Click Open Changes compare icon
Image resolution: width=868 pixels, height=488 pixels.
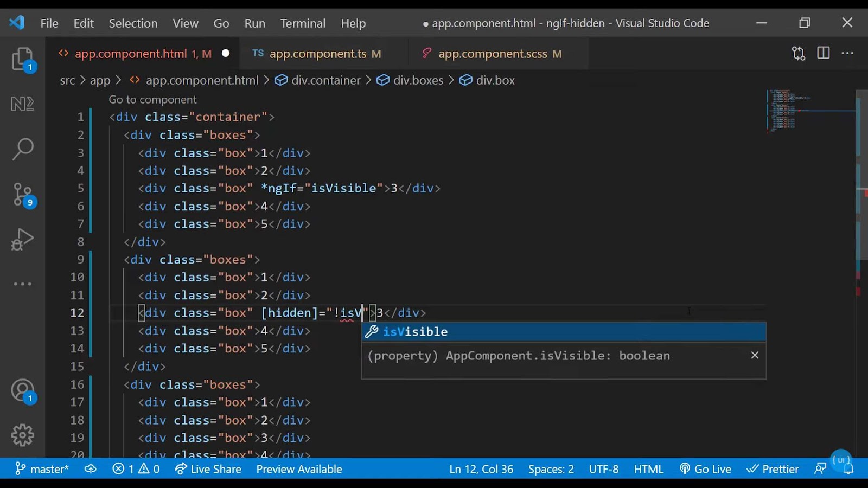[x=799, y=53]
